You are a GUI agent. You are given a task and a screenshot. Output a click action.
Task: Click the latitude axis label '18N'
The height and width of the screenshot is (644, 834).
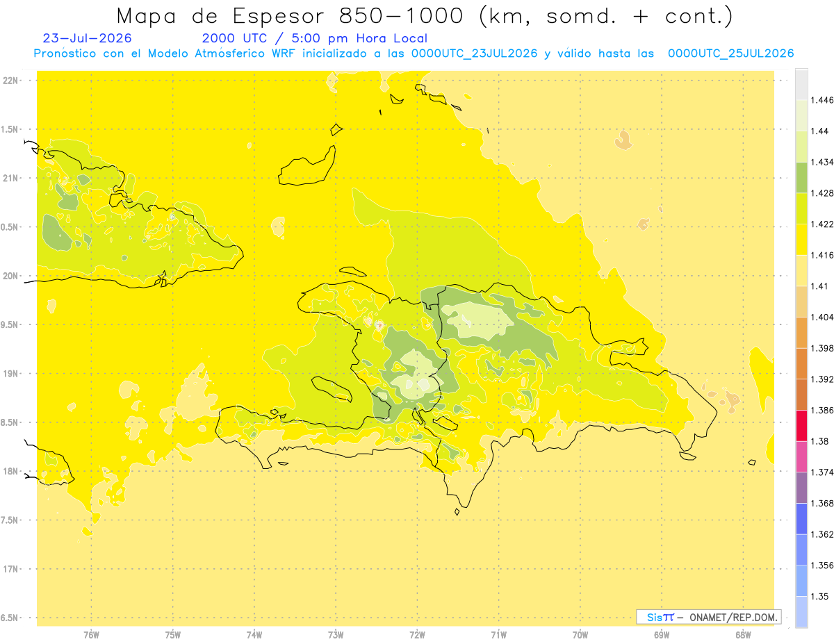tap(12, 472)
